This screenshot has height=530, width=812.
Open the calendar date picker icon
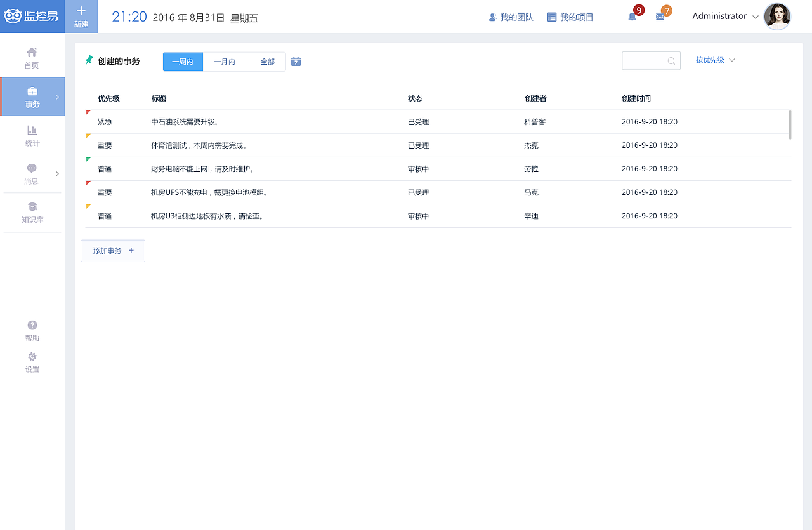click(296, 62)
